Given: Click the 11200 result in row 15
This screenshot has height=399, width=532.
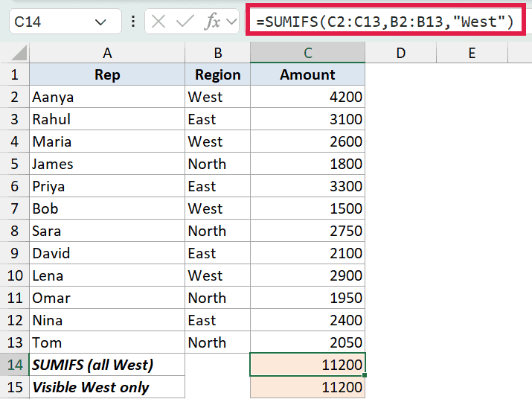Looking at the screenshot, I should (308, 387).
